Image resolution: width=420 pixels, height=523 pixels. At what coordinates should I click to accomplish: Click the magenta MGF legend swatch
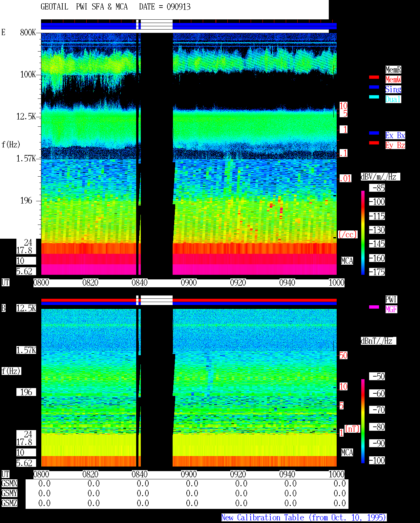click(x=374, y=307)
